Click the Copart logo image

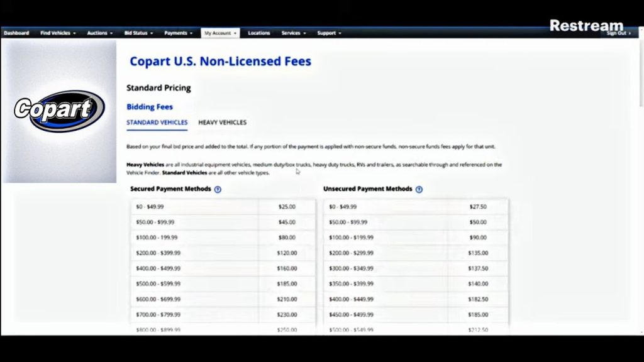point(59,111)
